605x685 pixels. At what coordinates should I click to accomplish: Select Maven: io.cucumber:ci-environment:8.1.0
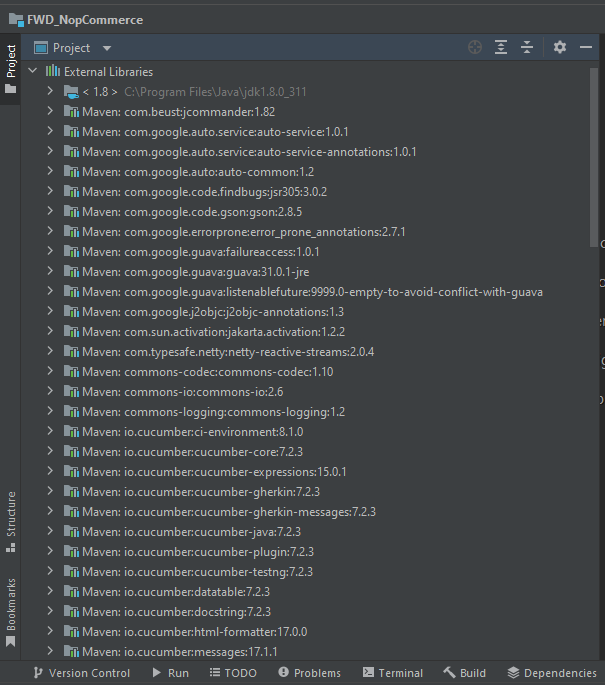193,432
